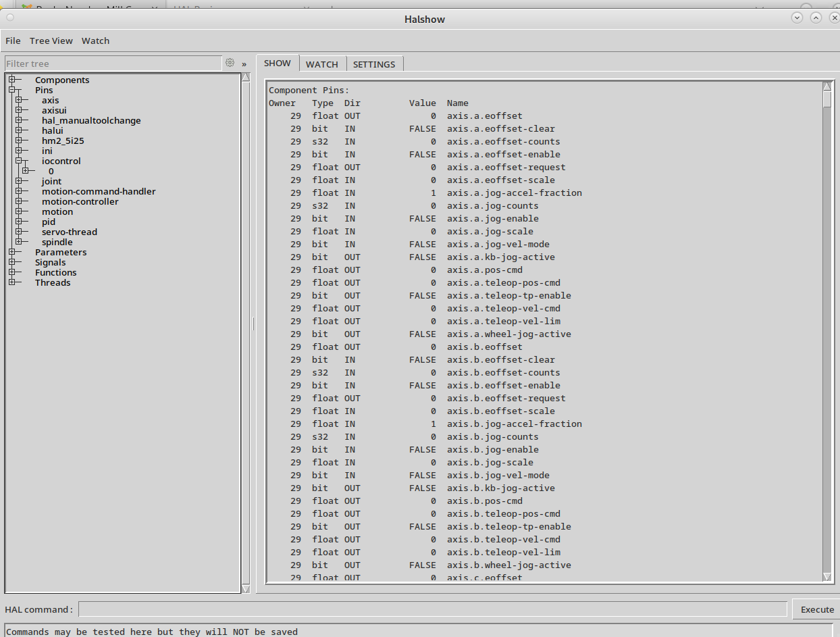The height and width of the screenshot is (637, 840).
Task: Click the axis.b.wheel-jog-active pin name
Action: point(509,565)
